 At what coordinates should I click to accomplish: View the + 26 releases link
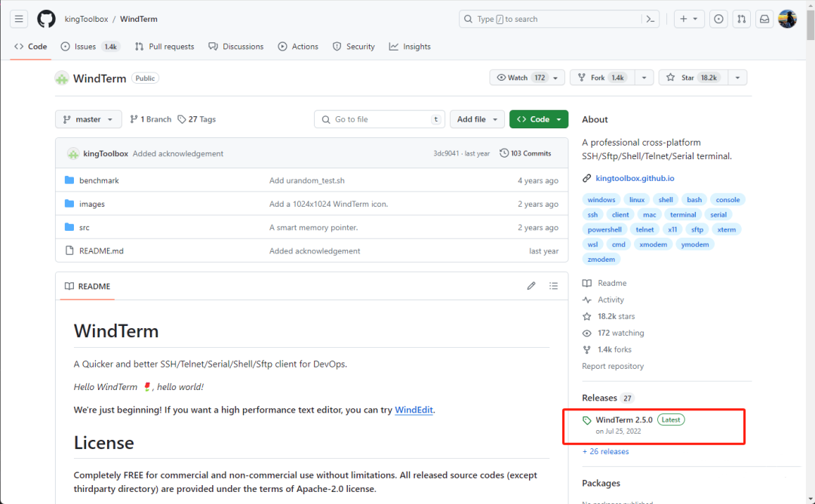pyautogui.click(x=605, y=451)
